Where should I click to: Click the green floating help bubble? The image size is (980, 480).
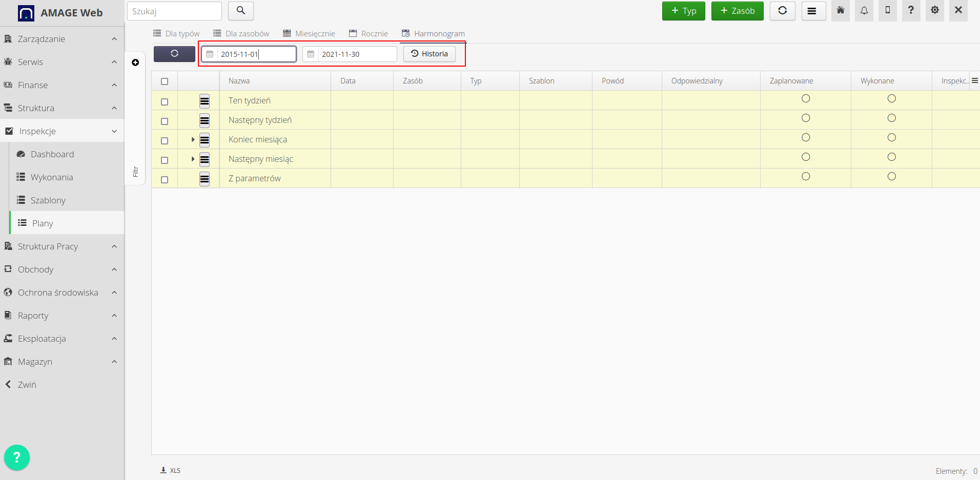[x=17, y=457]
